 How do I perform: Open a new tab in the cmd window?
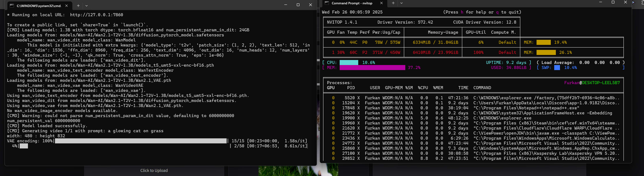(x=78, y=5)
